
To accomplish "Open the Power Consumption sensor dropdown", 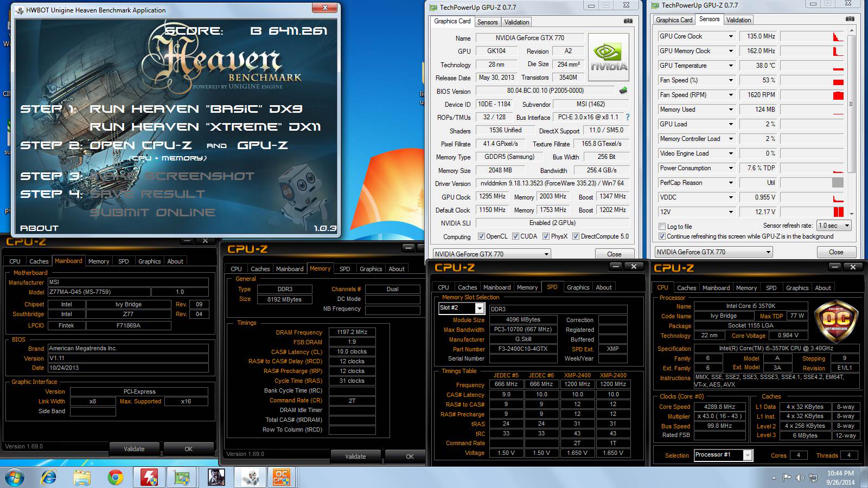I will coord(731,168).
